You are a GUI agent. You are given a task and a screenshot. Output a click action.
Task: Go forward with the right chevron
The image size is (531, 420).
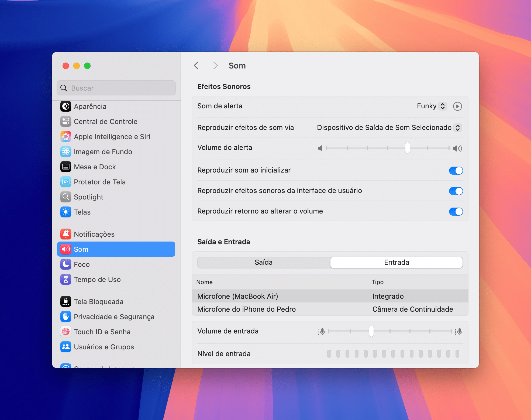215,66
